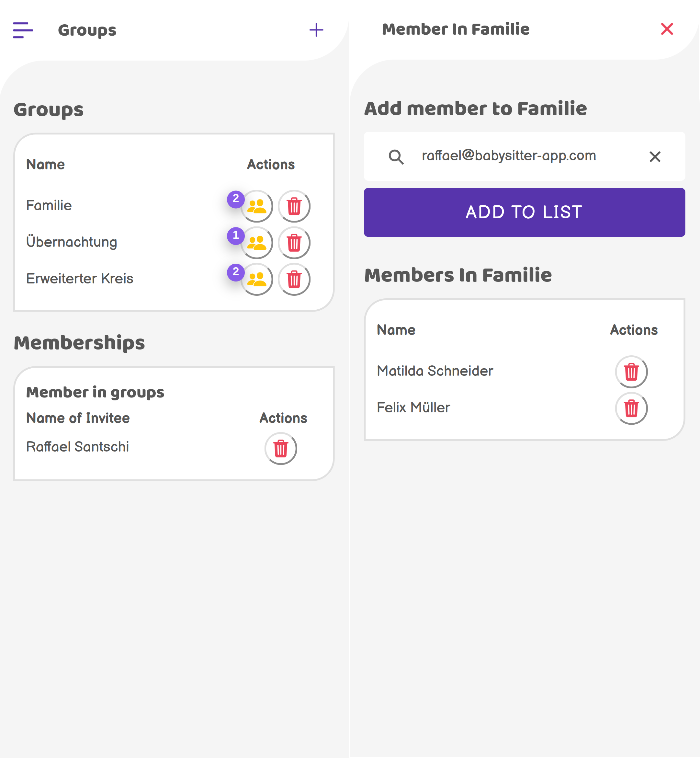Remove Felix Müller from Familie
700x758 pixels.
click(x=631, y=408)
